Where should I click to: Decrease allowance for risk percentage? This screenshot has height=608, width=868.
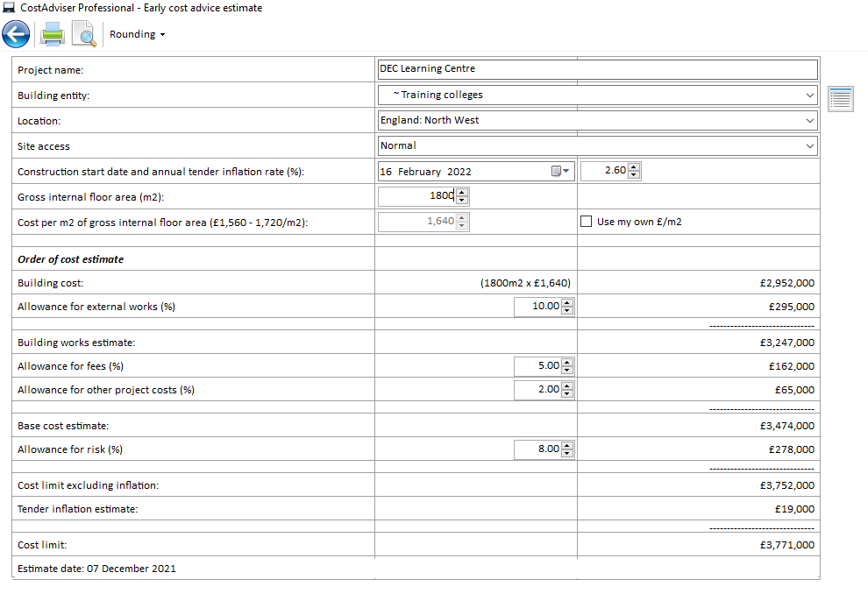click(567, 453)
